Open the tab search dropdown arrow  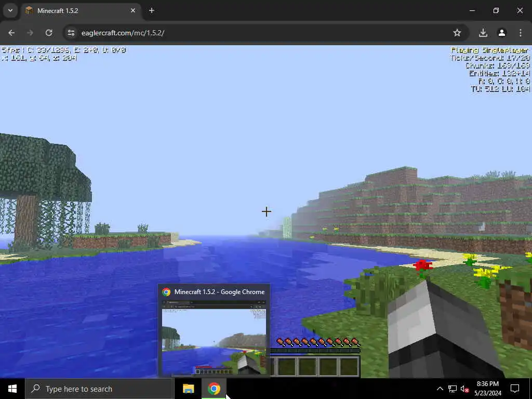pyautogui.click(x=10, y=10)
